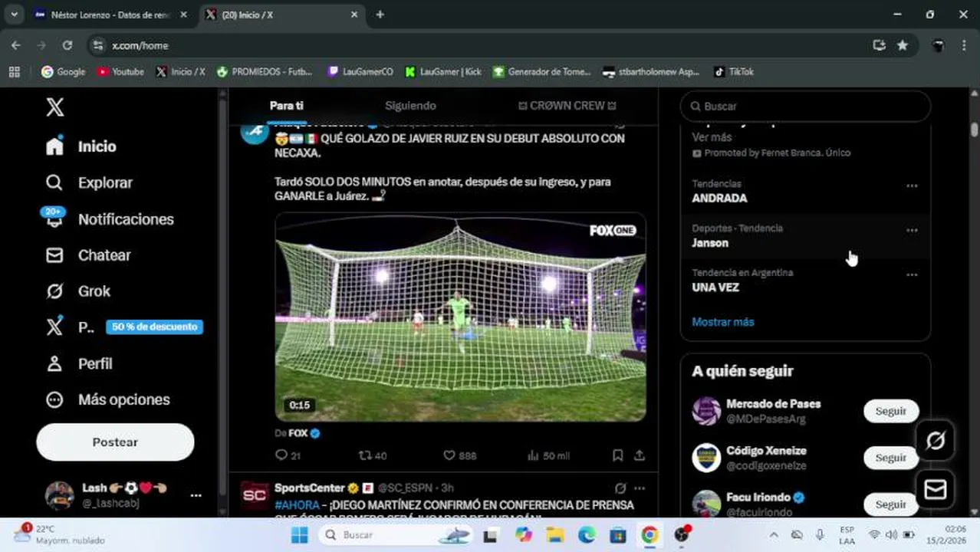Screen dimensions: 980x552
Task: Switch to the Siguiendo tab
Action: pyautogui.click(x=410, y=106)
